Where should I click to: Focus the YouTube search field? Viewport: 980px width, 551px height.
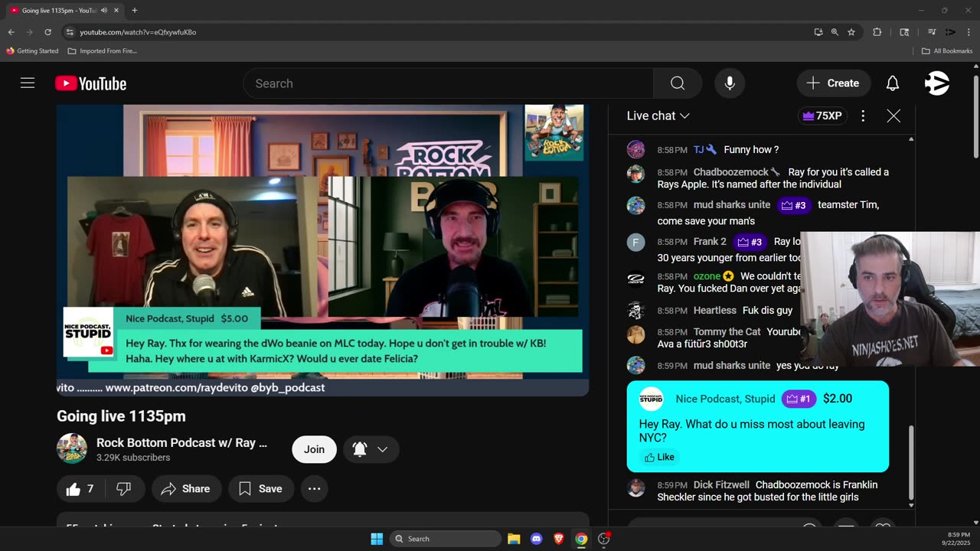click(x=448, y=83)
